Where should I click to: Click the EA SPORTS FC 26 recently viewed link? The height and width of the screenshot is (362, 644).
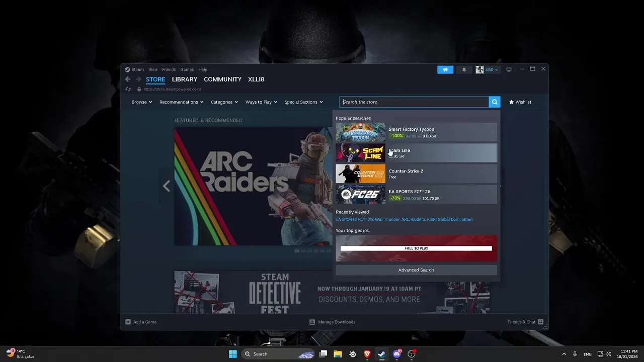pos(354,220)
